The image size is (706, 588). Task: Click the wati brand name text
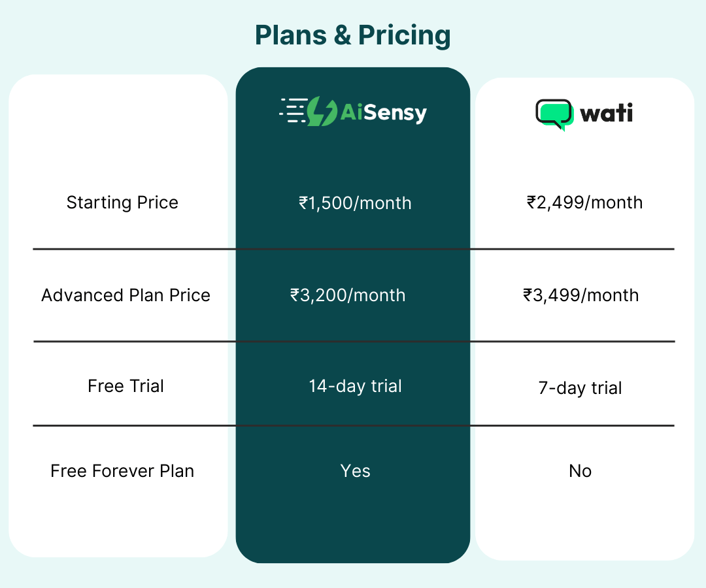(607, 113)
